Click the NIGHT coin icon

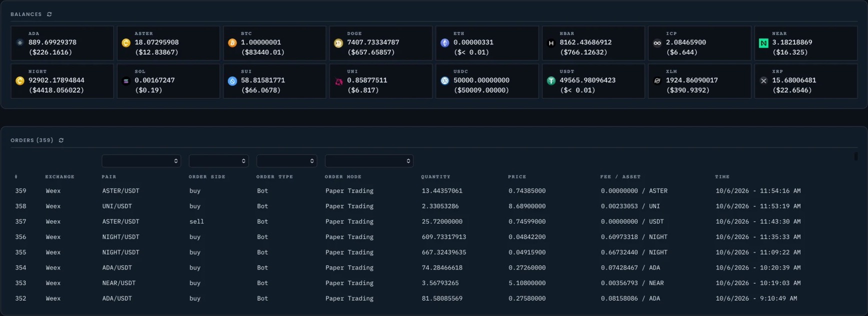20,80
